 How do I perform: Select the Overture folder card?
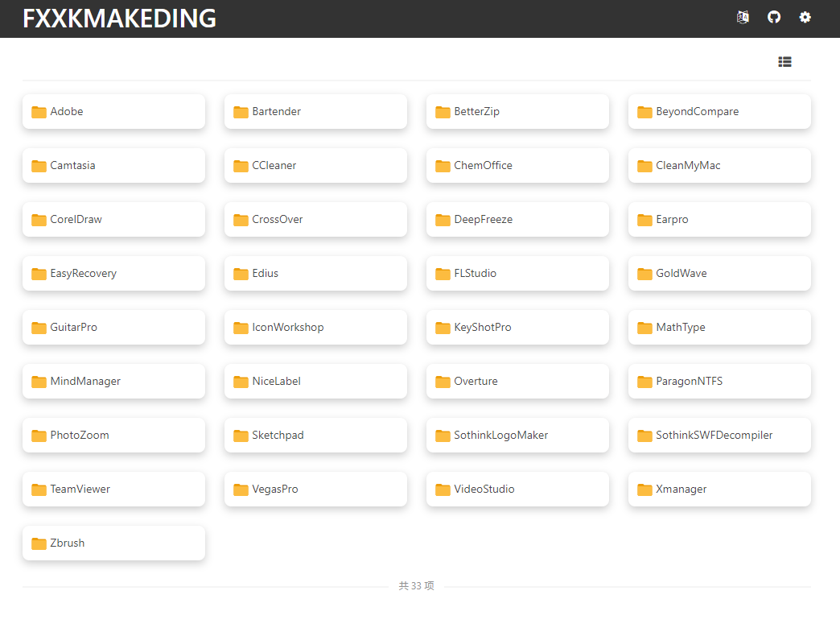click(517, 382)
